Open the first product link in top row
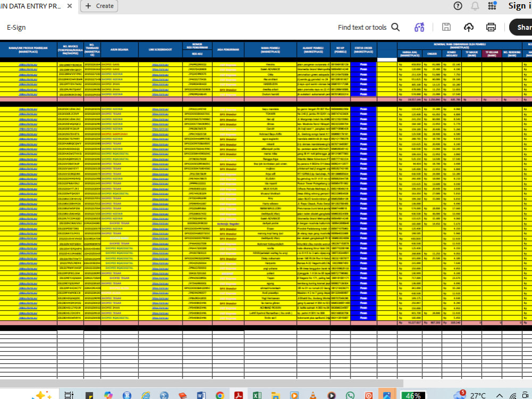532x399 pixels. click(x=28, y=64)
